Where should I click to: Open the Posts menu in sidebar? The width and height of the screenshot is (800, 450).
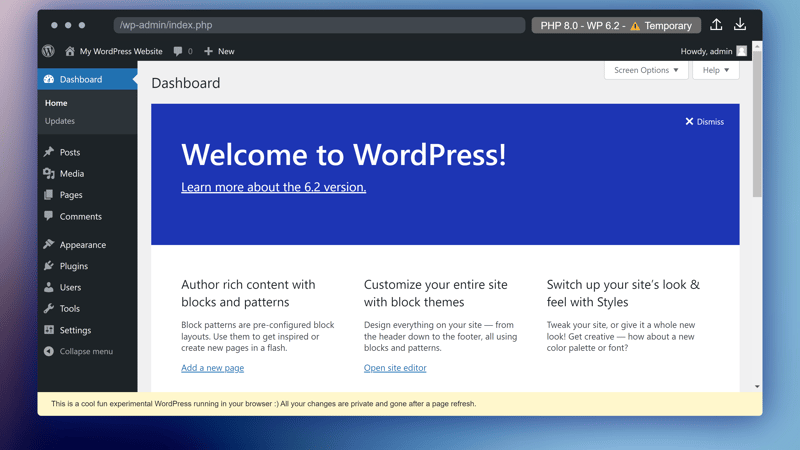[x=69, y=152]
